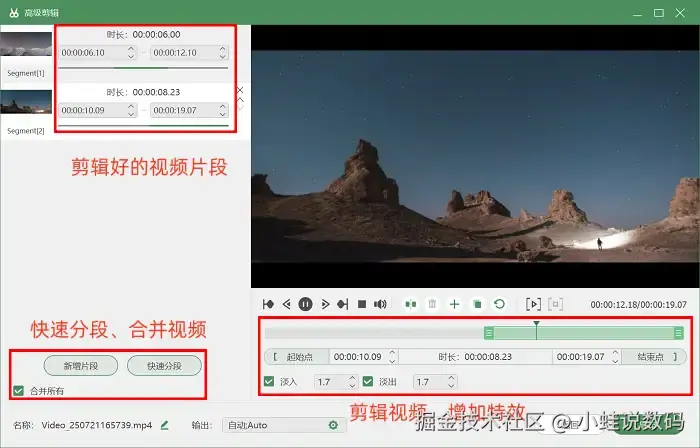Viewport: 700px width, 448px height.
Task: Click the fade-in duration field
Action: click(336, 382)
